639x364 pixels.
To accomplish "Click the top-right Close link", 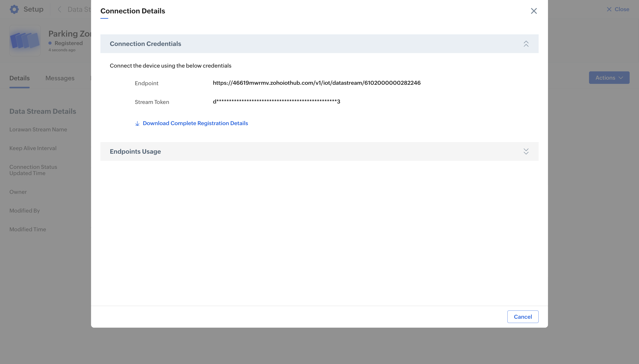I will coord(622,9).
